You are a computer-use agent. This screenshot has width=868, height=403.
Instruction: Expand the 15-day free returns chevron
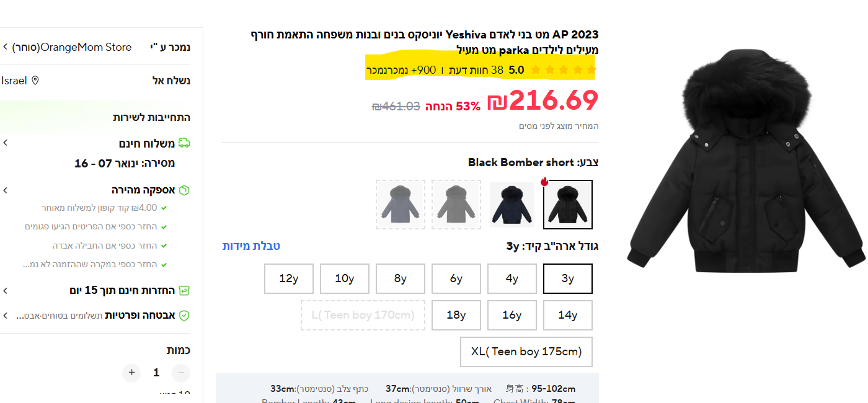[x=5, y=290]
